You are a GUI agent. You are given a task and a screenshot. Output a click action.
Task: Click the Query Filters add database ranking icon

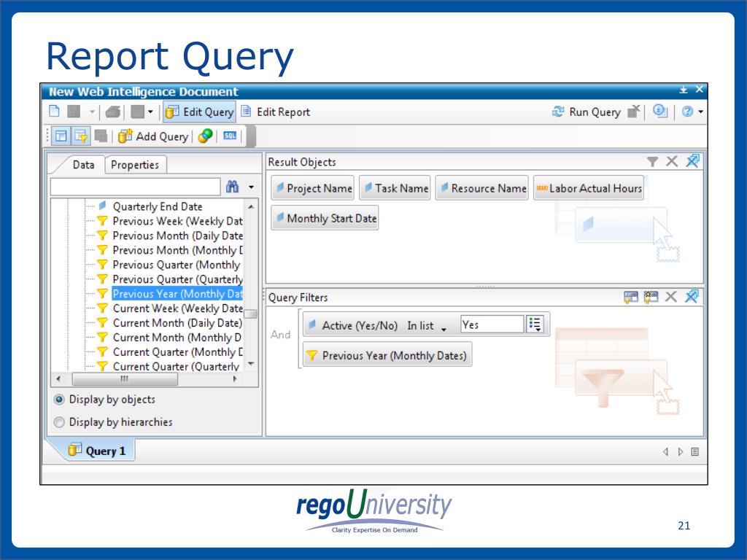coord(651,297)
